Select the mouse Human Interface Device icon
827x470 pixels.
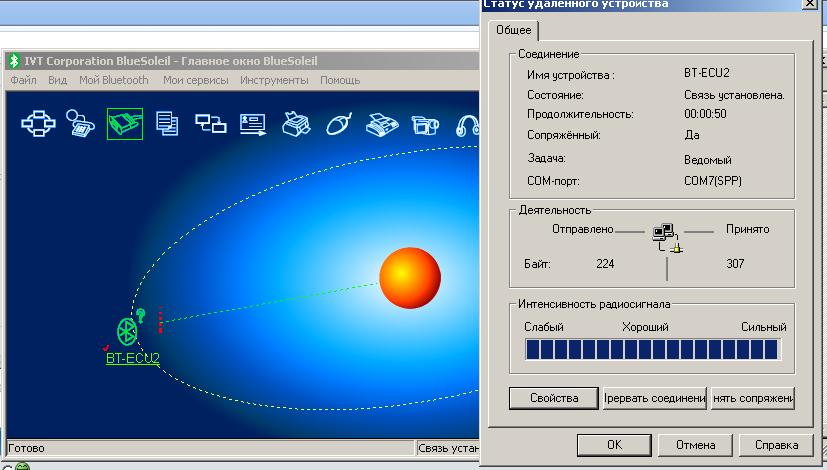[x=340, y=124]
